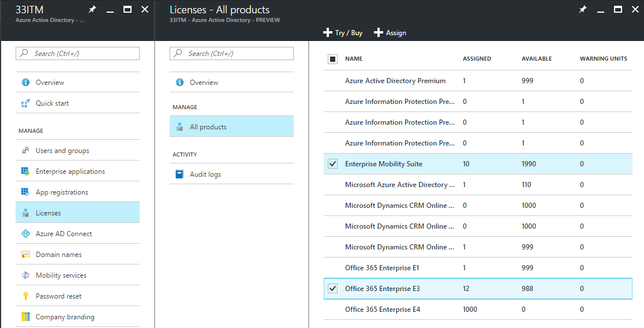Click the All products icon

(x=179, y=127)
